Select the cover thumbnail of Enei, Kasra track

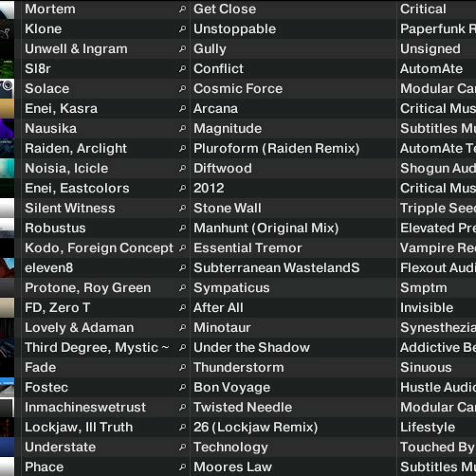coord(7,109)
